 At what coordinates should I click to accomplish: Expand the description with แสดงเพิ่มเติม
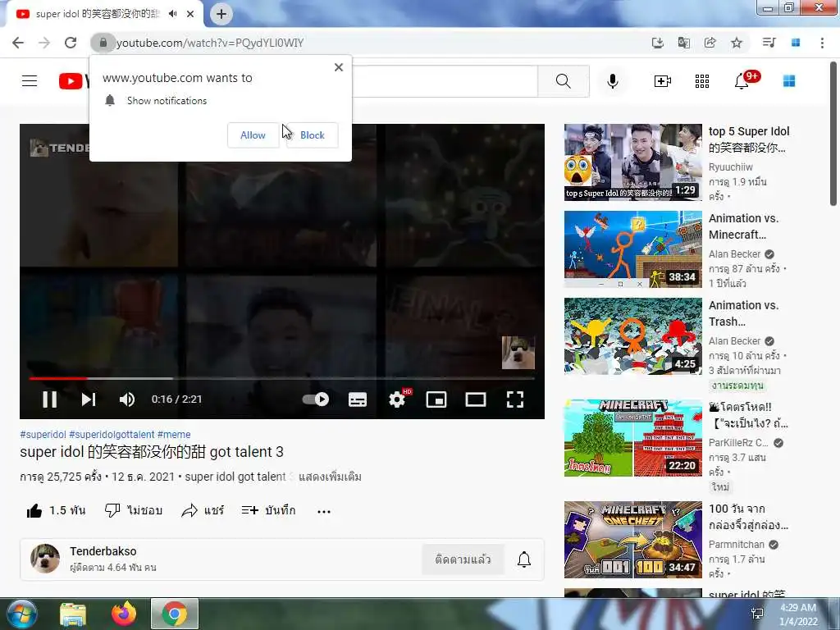[x=330, y=477]
